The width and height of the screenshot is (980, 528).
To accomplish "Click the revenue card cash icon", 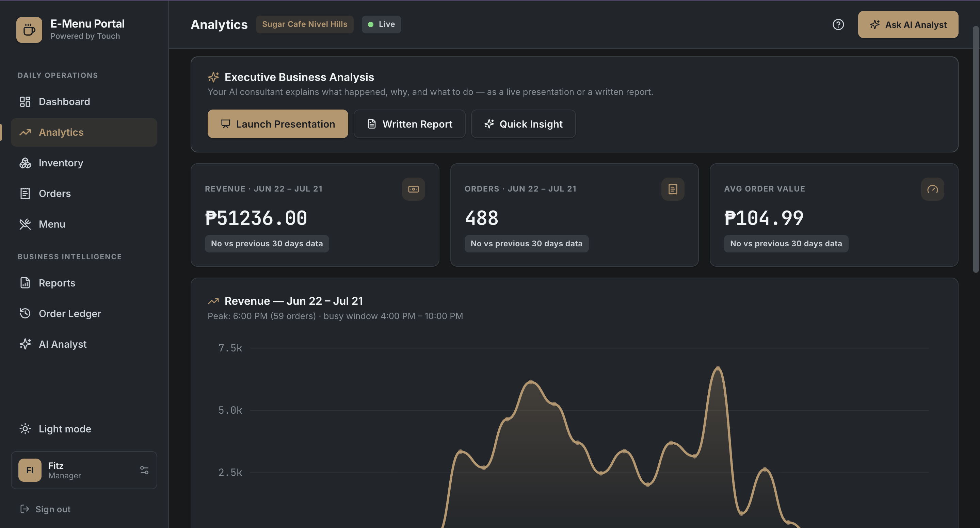I will [x=414, y=189].
